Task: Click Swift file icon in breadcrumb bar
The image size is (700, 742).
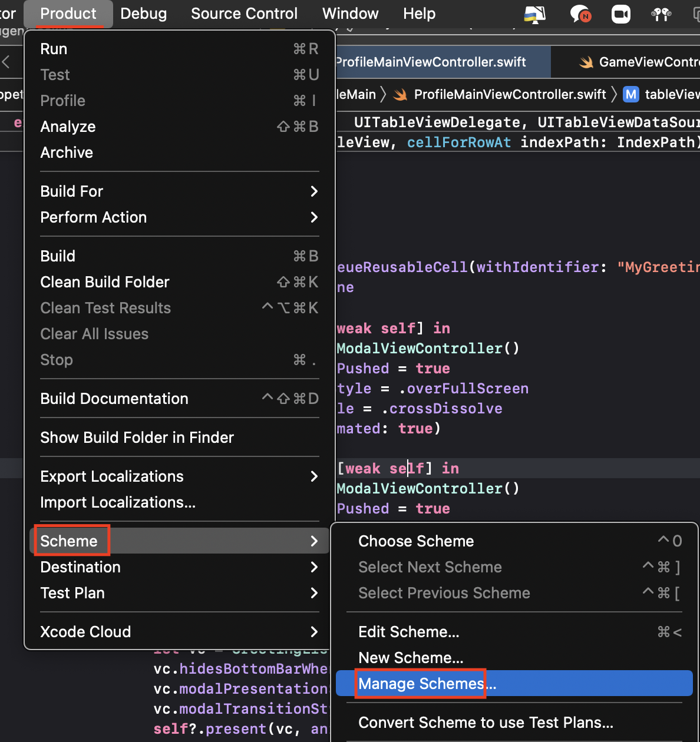Action: pyautogui.click(x=401, y=94)
